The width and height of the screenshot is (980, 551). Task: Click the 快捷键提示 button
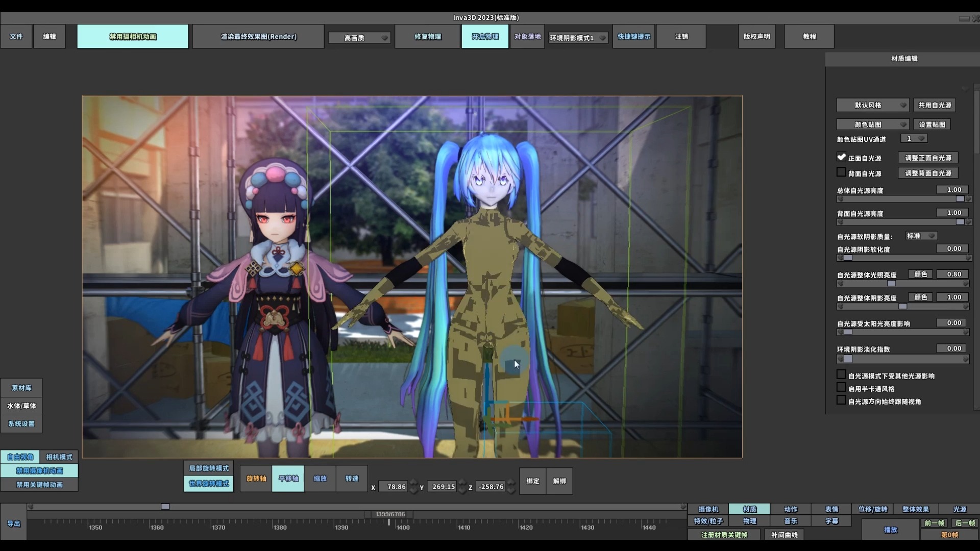[x=634, y=37]
